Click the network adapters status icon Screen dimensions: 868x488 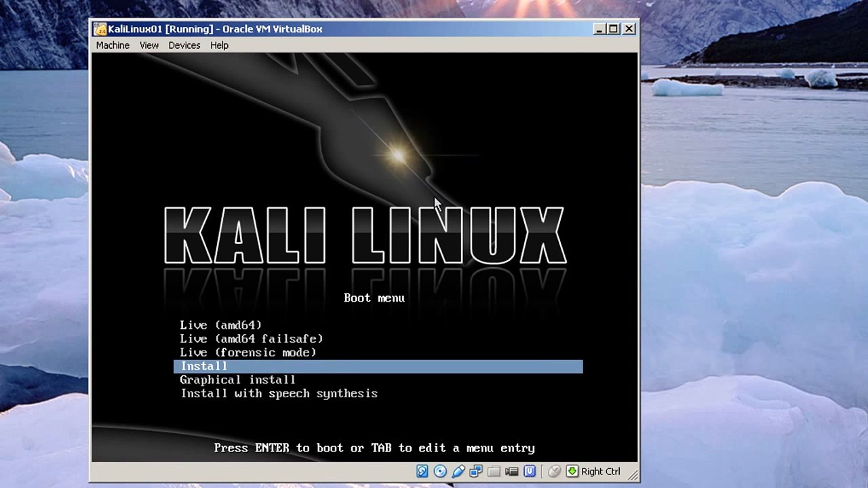(476, 471)
